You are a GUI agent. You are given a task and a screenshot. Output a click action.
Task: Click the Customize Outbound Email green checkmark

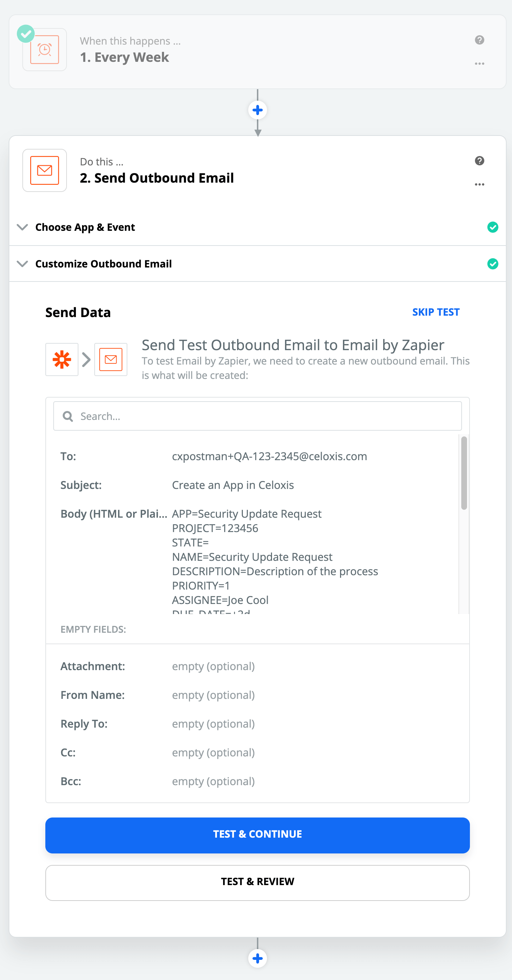point(493,264)
